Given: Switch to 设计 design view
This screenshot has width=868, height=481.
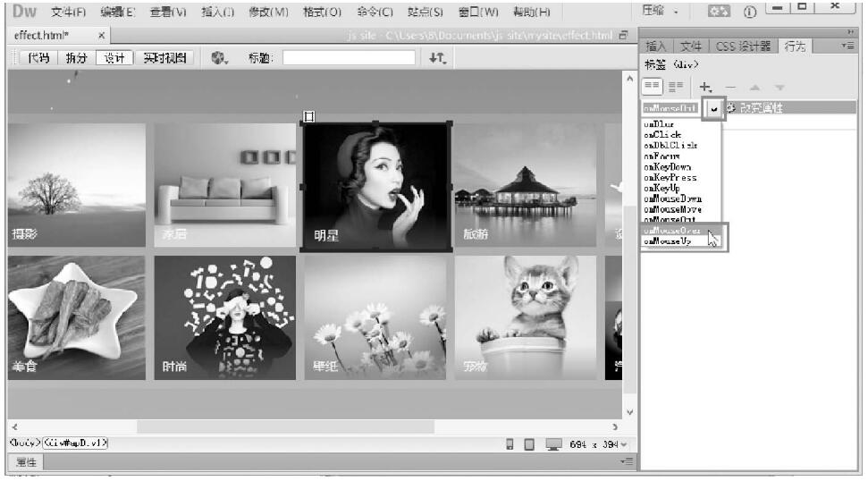Looking at the screenshot, I should 114,57.
